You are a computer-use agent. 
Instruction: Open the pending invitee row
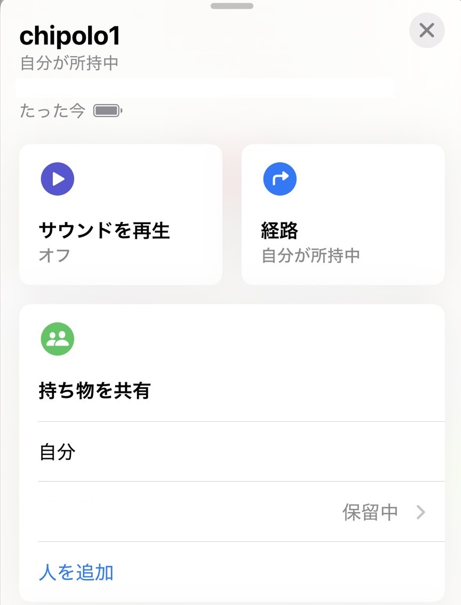tap(241, 512)
